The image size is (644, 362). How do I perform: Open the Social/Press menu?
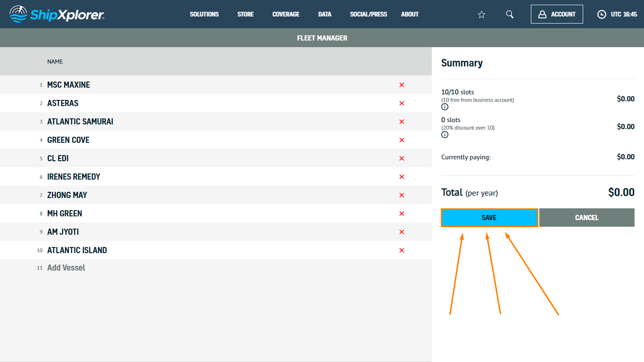point(369,14)
